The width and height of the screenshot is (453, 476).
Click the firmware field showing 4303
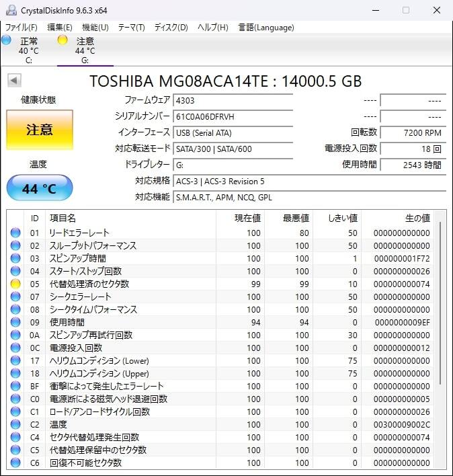pos(233,100)
